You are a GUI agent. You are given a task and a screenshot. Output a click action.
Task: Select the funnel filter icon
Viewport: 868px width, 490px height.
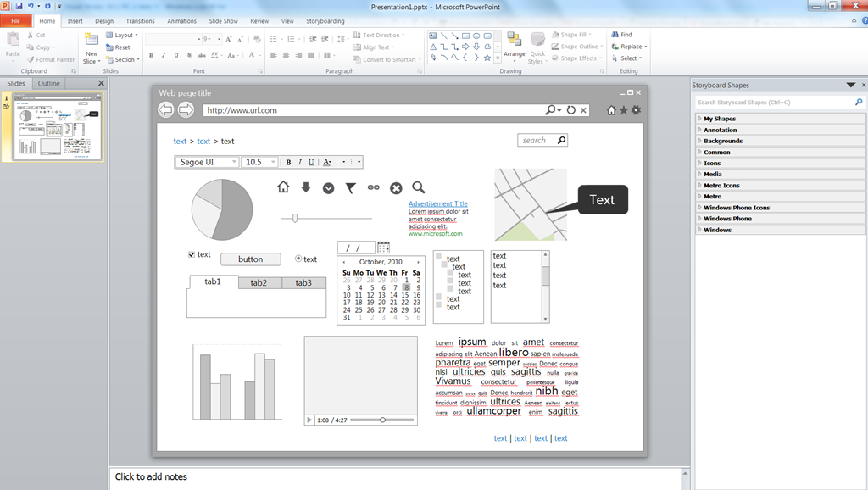click(x=350, y=188)
